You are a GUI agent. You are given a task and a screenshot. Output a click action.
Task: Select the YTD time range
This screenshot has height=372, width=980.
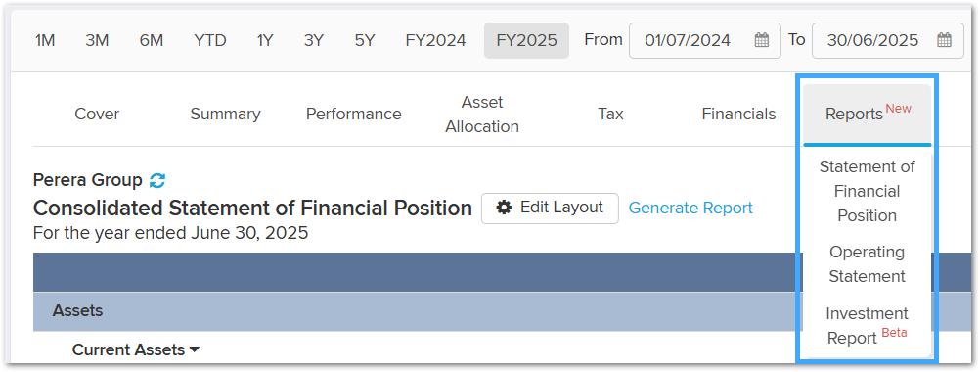tap(210, 41)
